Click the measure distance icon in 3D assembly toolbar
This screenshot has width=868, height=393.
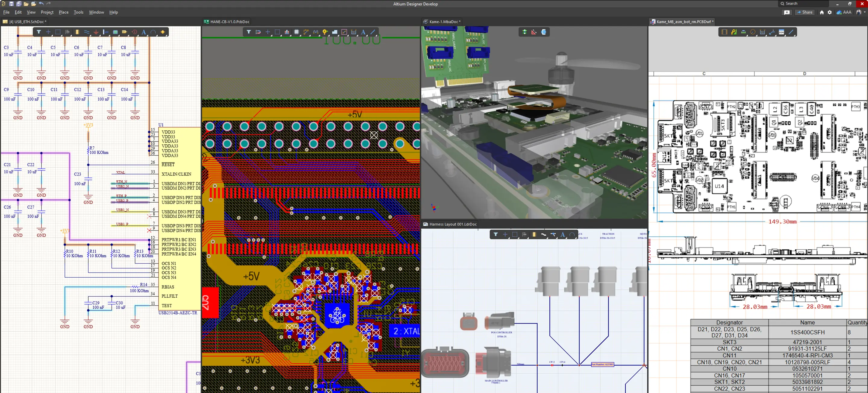[x=534, y=32]
